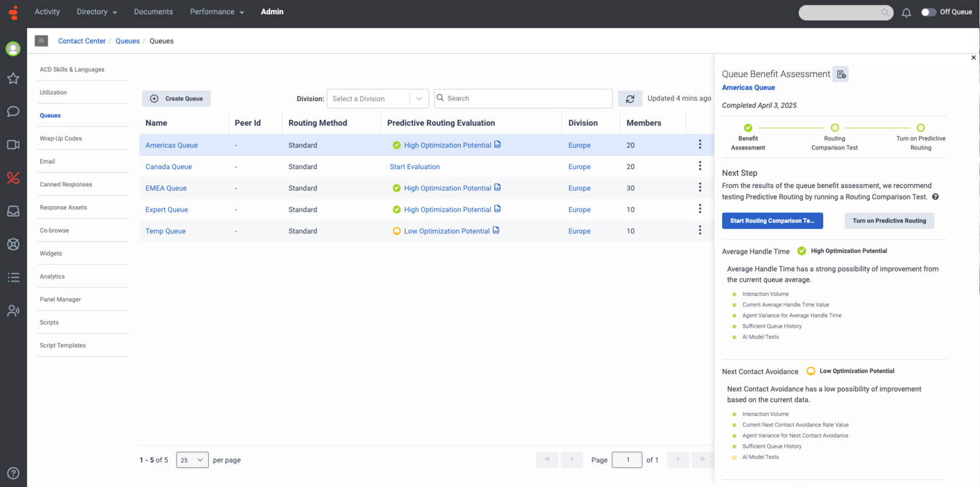Open Temp Queue assessment report icon
Image resolution: width=980 pixels, height=487 pixels.
pos(496,230)
